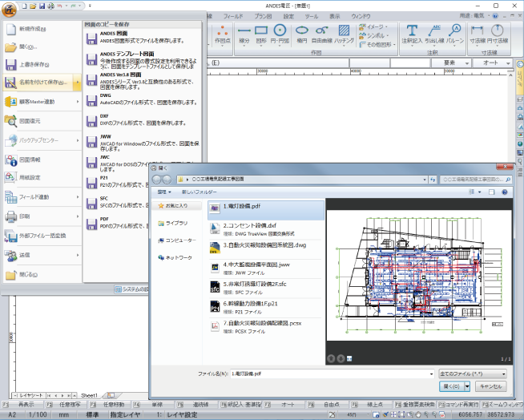Expand the 名前を付けて保存 submenu arrow
Image resolution: width=524 pixels, height=420 pixels.
[77, 83]
